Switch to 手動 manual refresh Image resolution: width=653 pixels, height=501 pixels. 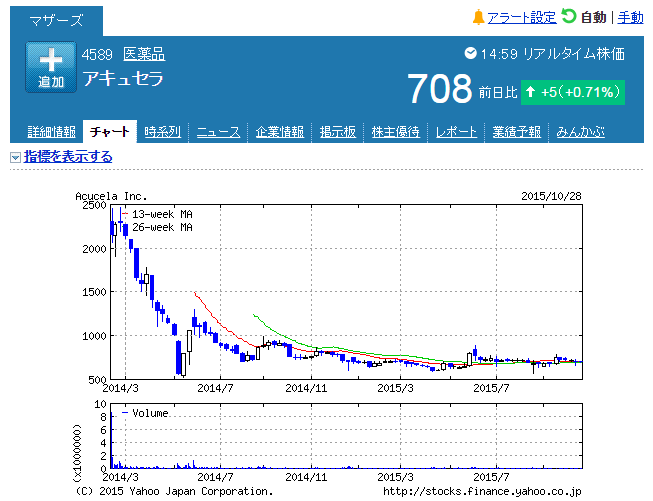[630, 17]
